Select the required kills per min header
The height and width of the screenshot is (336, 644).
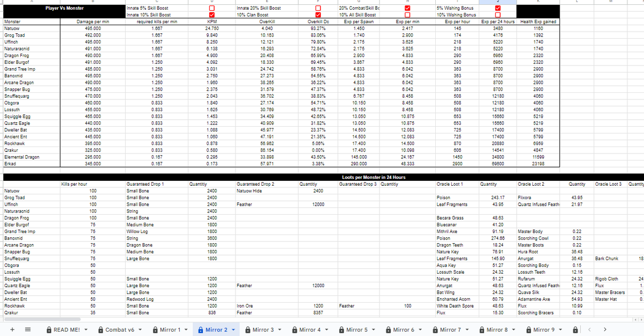coord(157,22)
